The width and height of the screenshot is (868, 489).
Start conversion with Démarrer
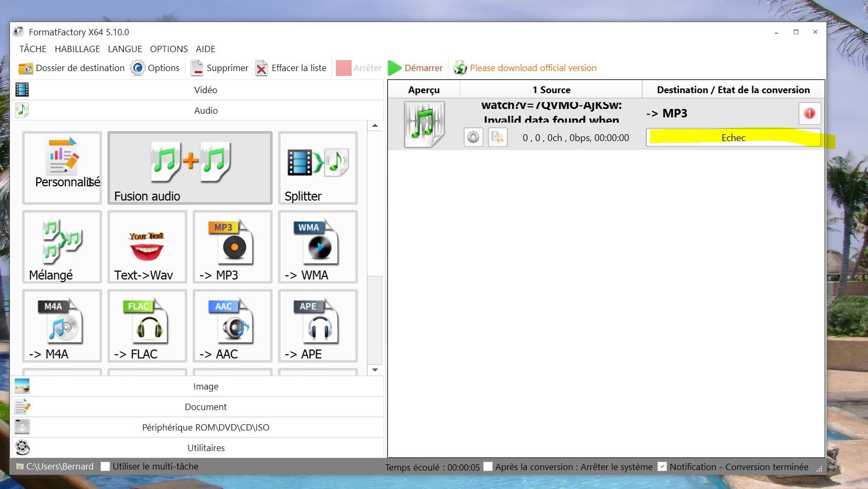point(415,68)
